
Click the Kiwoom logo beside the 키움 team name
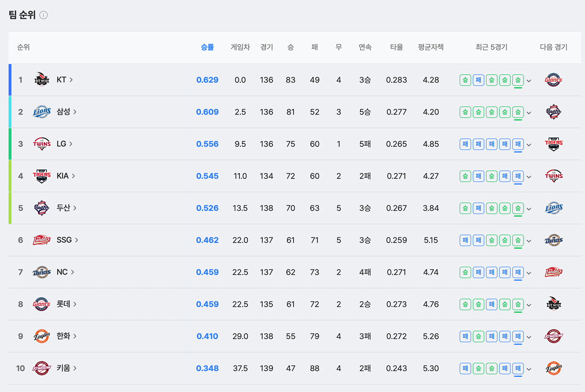tap(42, 368)
